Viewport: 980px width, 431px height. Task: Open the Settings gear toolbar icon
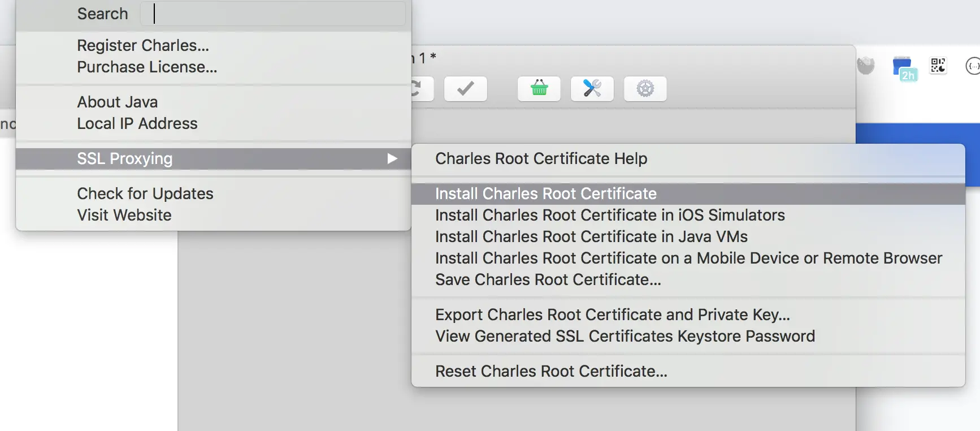[645, 89]
